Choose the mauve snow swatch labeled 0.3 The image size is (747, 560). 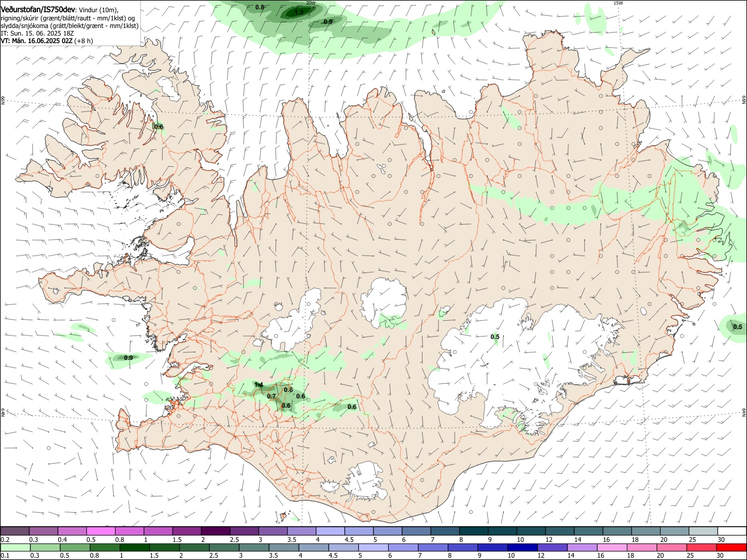44,531
